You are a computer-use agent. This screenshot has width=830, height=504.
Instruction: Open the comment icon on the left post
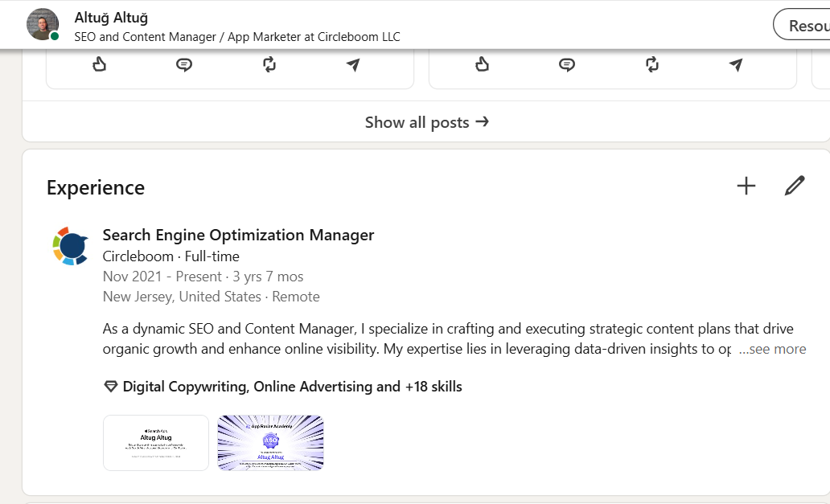183,64
